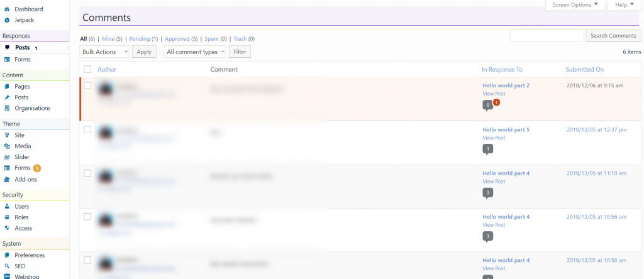Expand the Help panel
Viewport: 644px width, 279px height.
tap(625, 5)
